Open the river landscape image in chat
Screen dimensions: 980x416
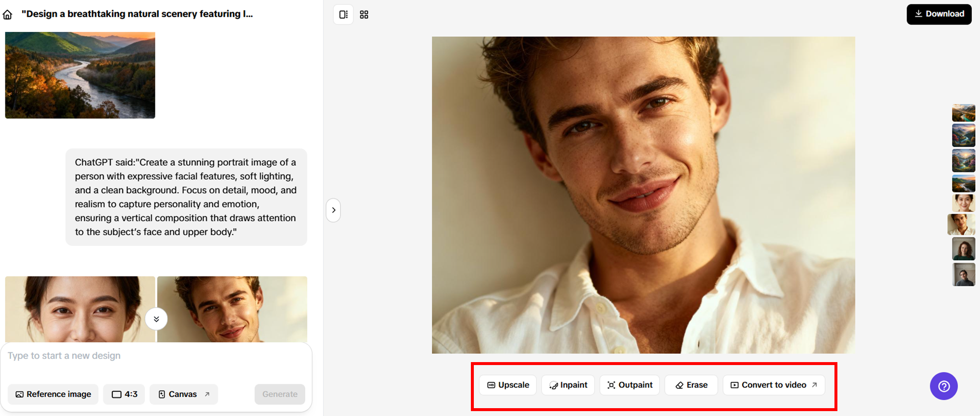pos(80,75)
